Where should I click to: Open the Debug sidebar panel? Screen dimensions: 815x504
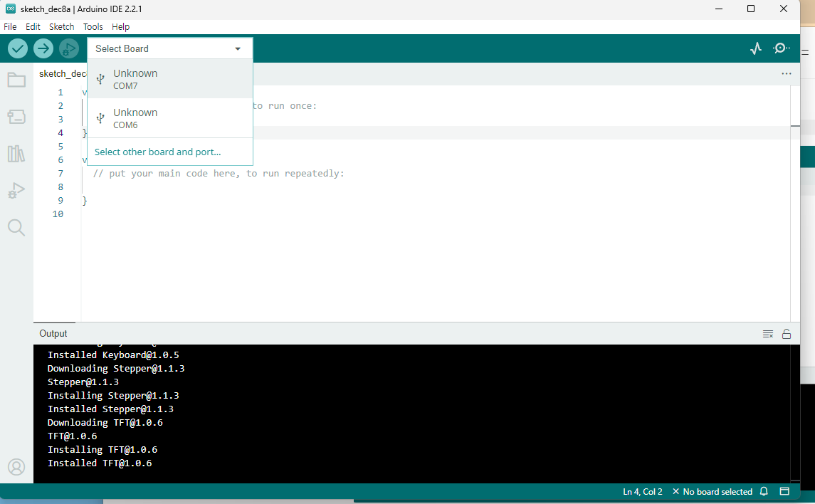click(x=16, y=191)
